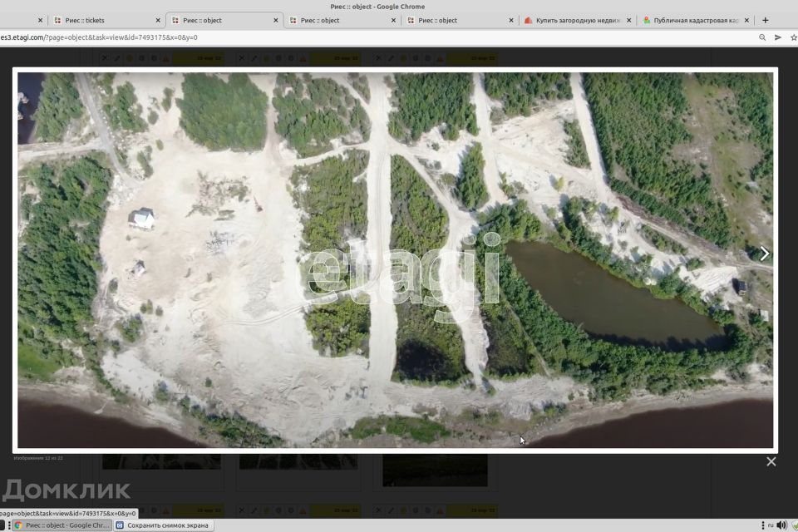Switch to the 'Публичная кадастровая кар' tab
798x532 pixels.
tap(695, 20)
